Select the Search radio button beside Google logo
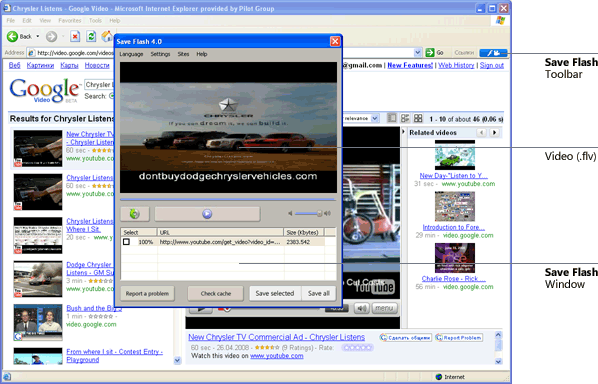The width and height of the screenshot is (598, 384). 112,96
